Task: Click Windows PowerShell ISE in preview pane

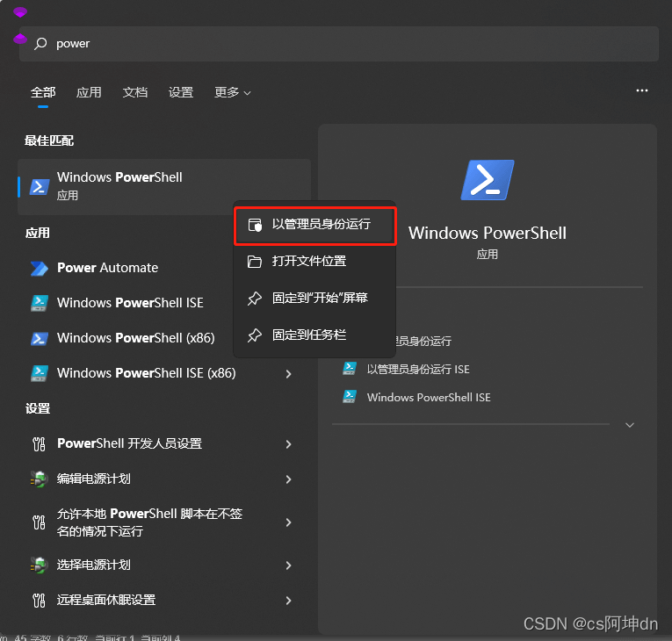Action: tap(429, 398)
